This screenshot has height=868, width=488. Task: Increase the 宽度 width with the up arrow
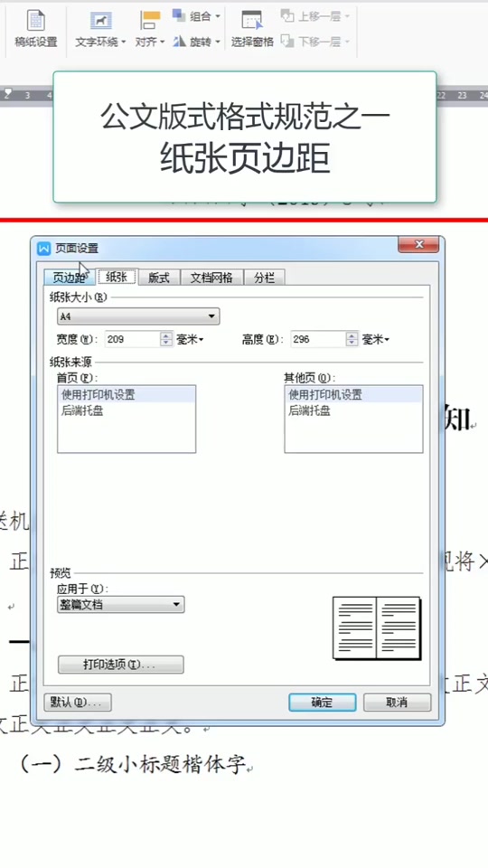pos(166,335)
